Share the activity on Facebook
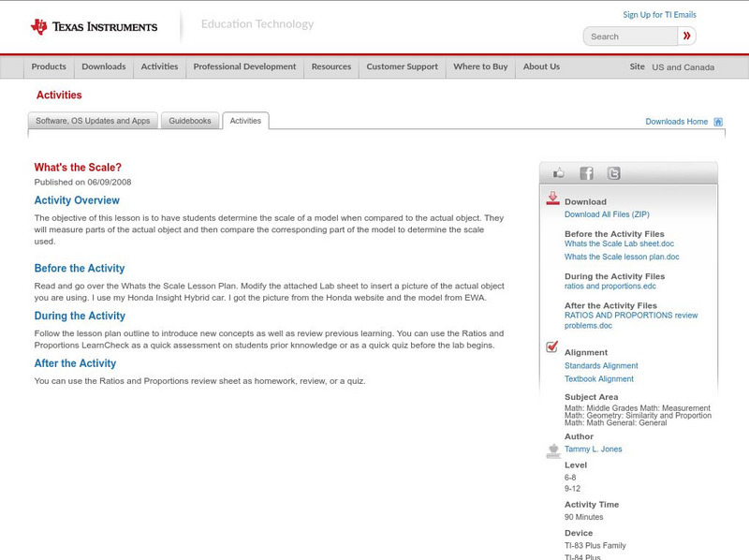Screen dimensions: 749x560 [x=586, y=172]
